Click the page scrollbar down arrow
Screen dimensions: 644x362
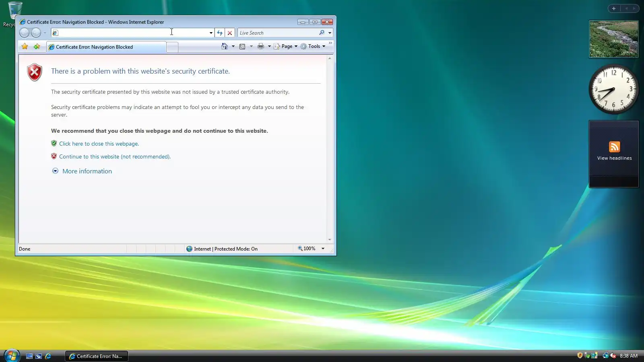(x=330, y=240)
